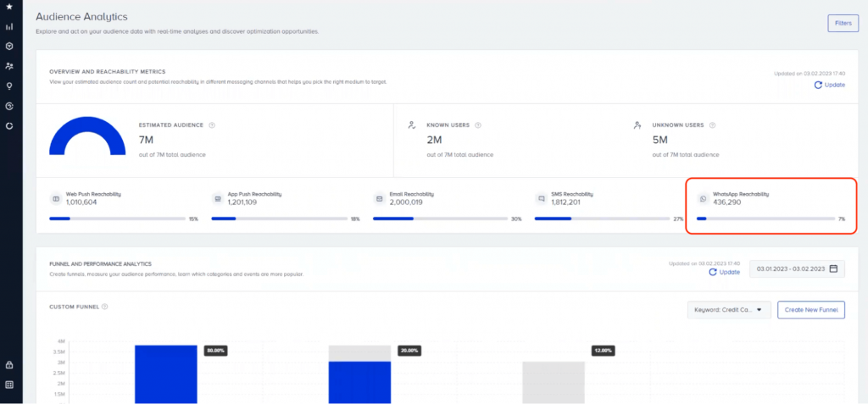The image size is (868, 404).
Task: Click the help icon beside Custom Funnel
Action: (x=105, y=307)
